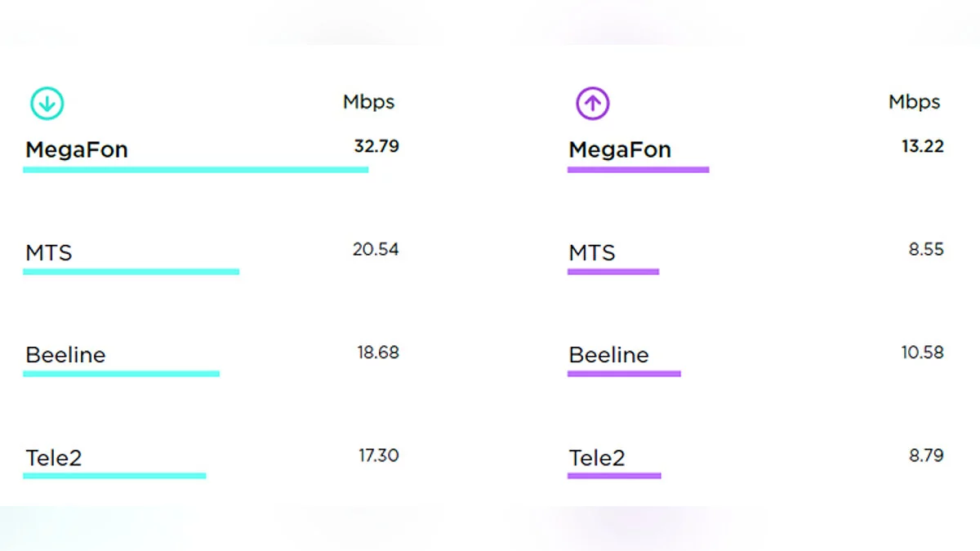Click Tele2 label under download speeds
Screen dimensions: 980x551
pos(54,458)
